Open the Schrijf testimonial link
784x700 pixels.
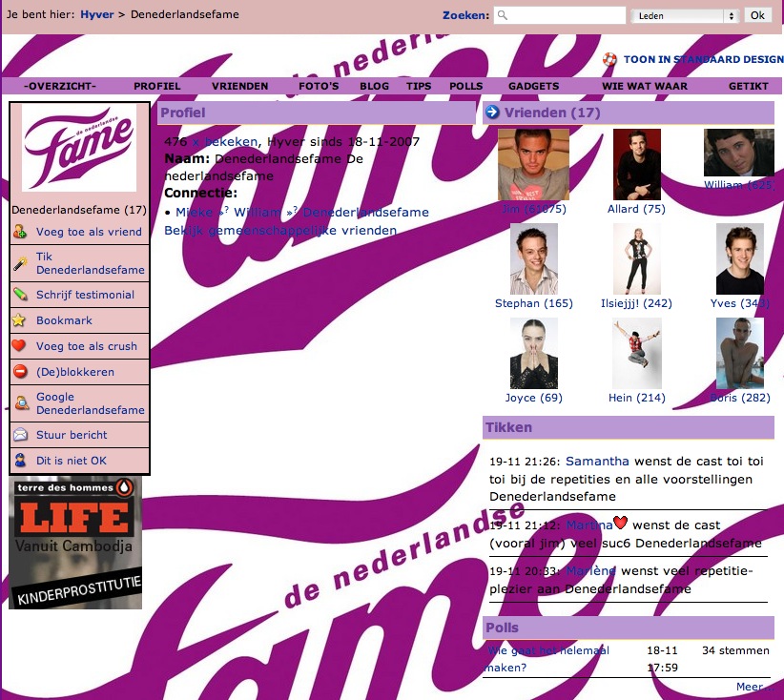85,295
